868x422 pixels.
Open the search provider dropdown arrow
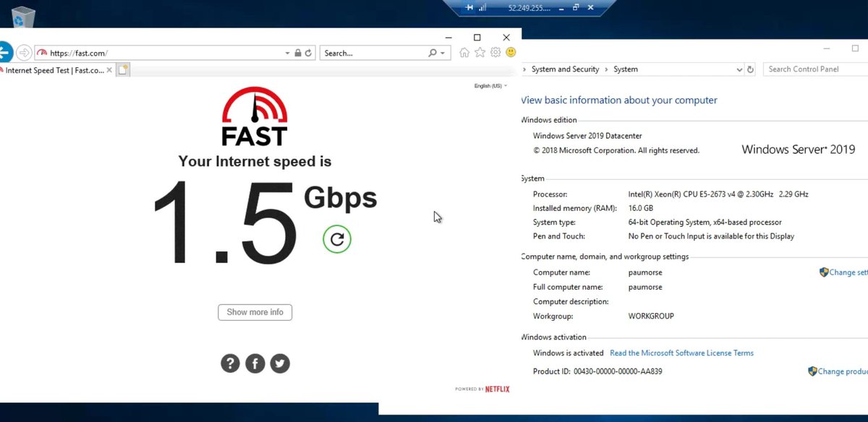(442, 53)
